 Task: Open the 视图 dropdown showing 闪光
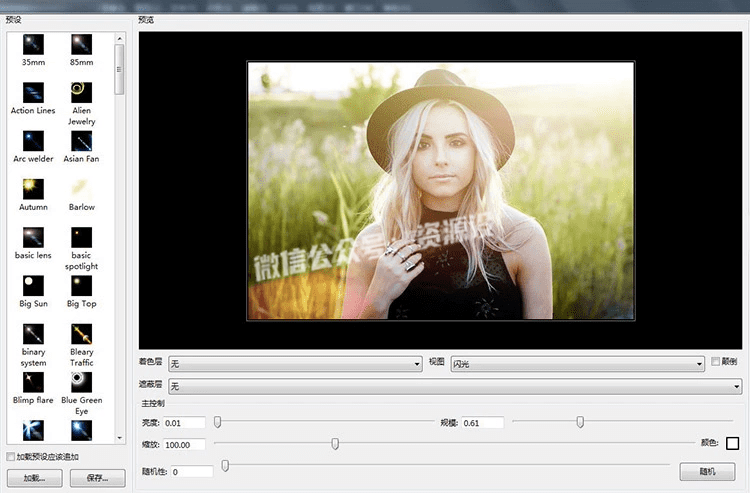(577, 364)
